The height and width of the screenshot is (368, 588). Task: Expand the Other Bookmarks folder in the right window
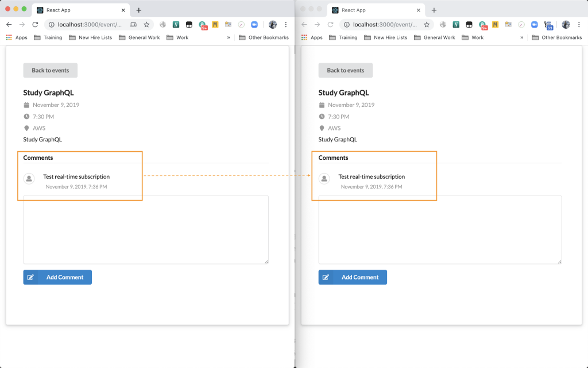tap(556, 37)
